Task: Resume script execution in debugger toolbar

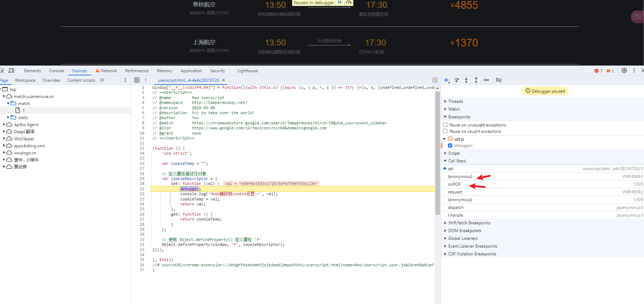Action: (447, 80)
